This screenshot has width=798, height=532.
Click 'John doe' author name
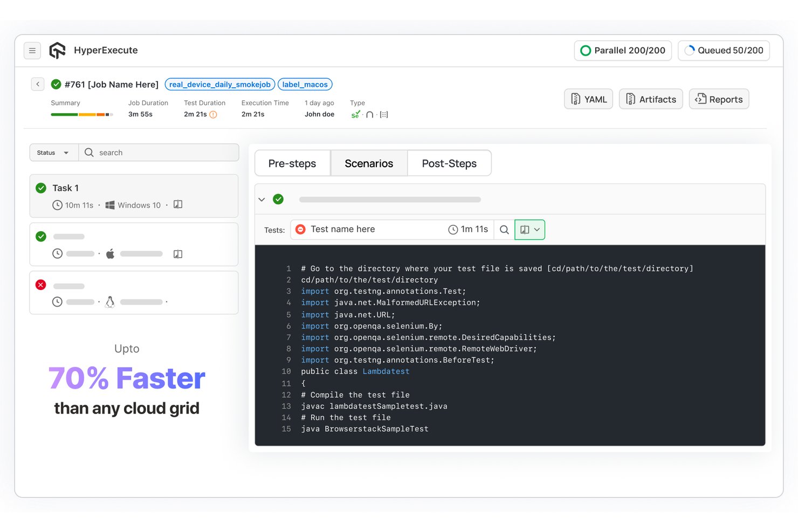pos(320,114)
